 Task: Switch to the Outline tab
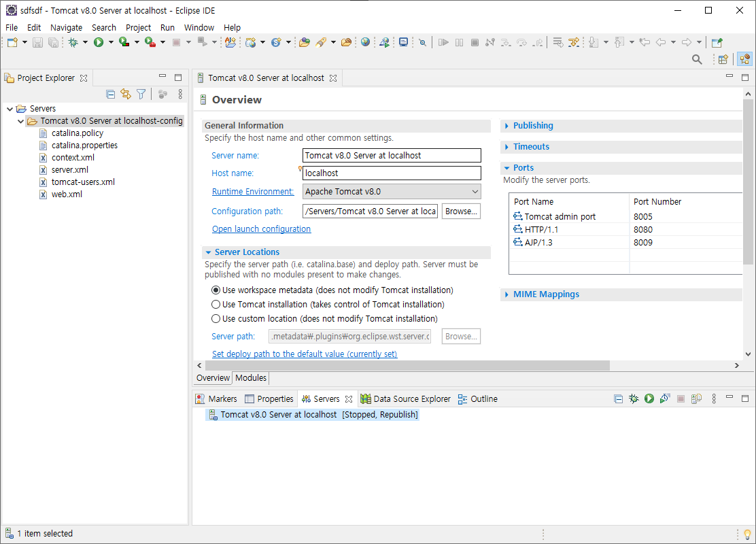click(x=478, y=399)
